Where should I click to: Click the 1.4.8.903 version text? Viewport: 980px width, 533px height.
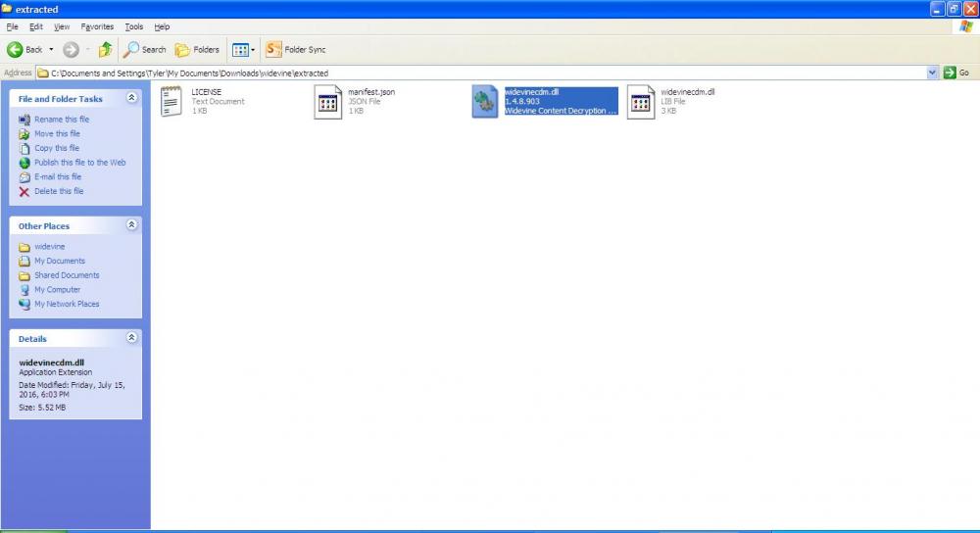(x=522, y=101)
